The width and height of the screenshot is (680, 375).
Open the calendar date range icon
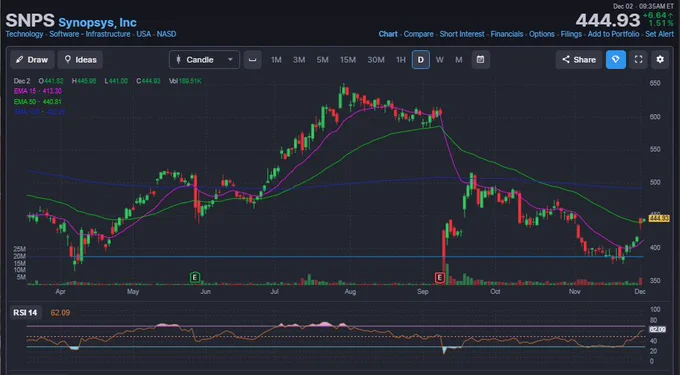coord(481,60)
